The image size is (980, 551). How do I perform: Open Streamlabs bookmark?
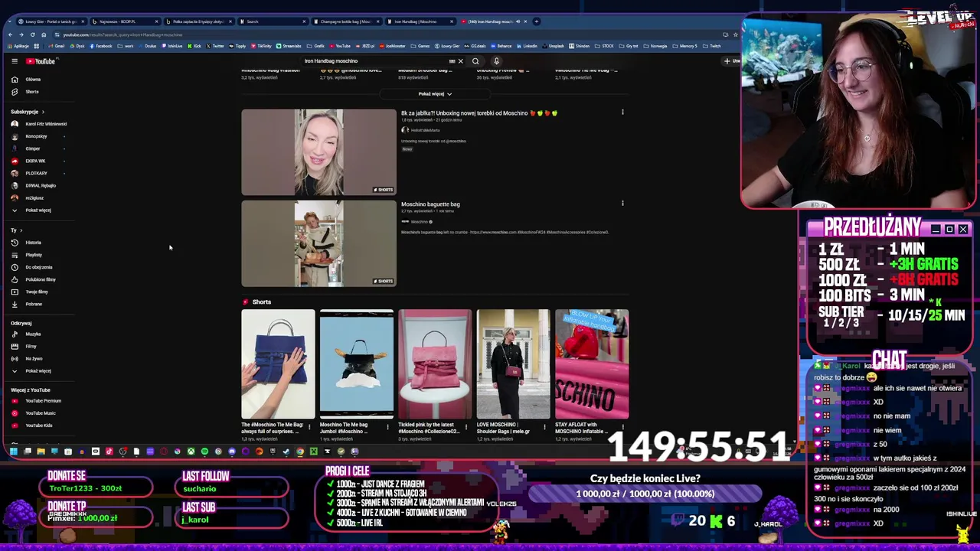point(289,46)
